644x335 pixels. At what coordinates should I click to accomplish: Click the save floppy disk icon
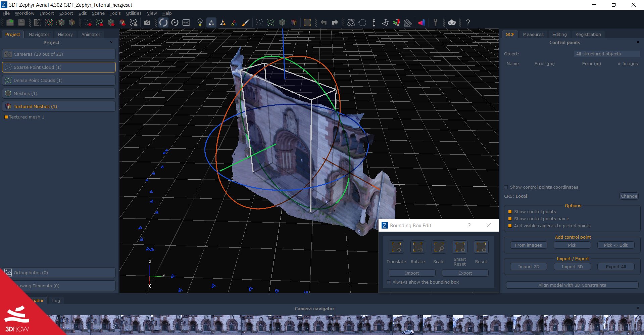tap(21, 22)
